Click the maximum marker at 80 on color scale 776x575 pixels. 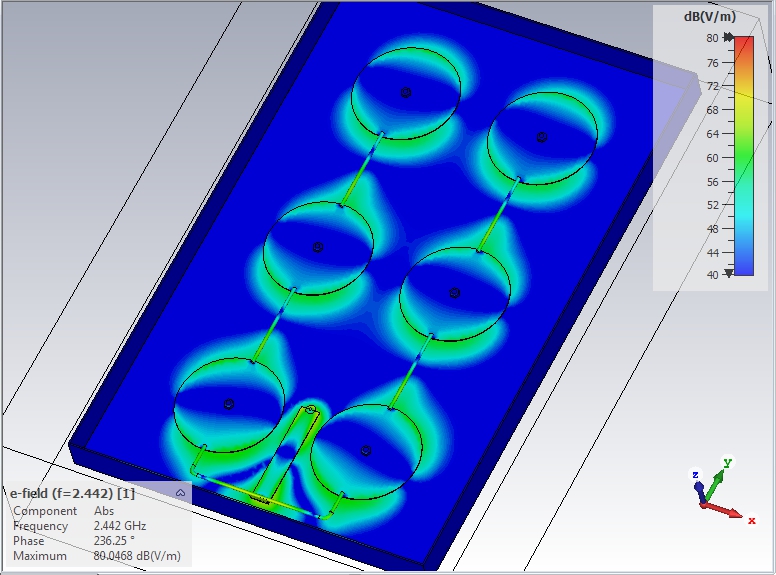coord(729,38)
